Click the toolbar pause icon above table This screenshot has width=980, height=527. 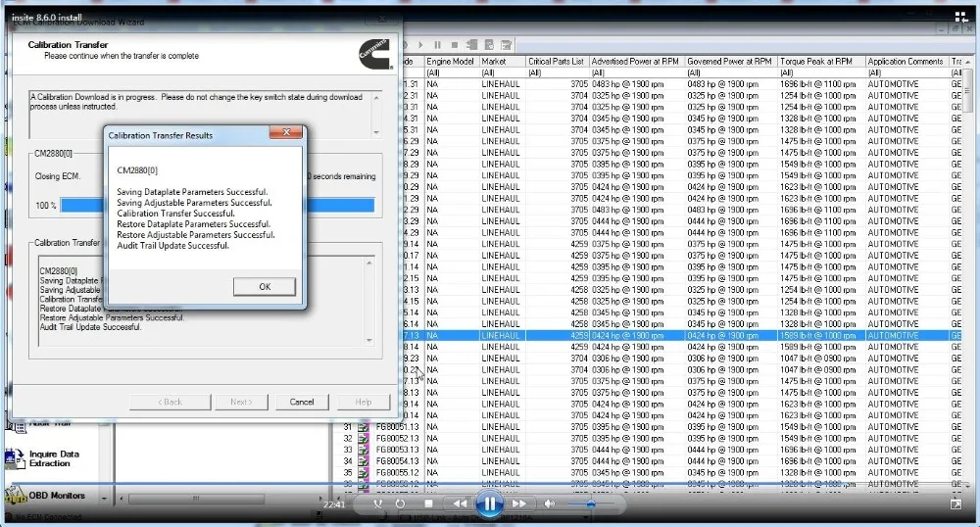click(x=437, y=45)
